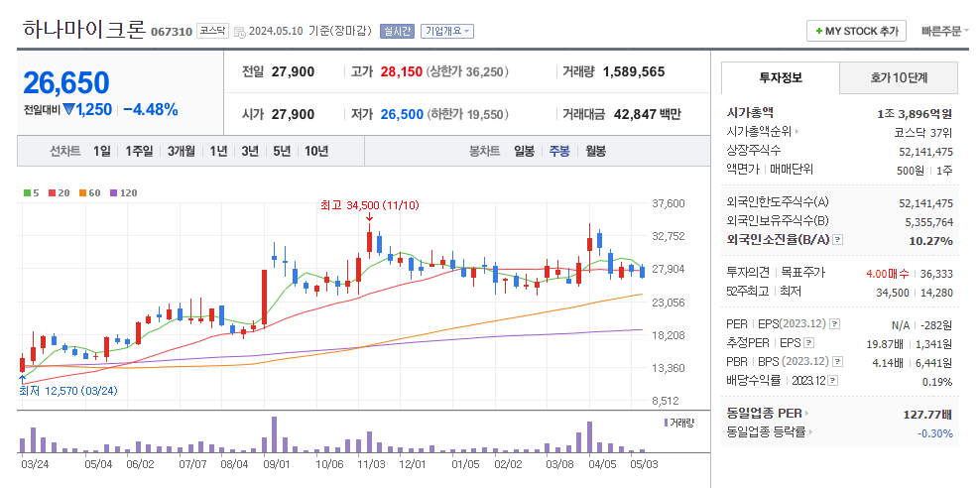Click the 4.00매수 investment opinion value

[x=888, y=273]
